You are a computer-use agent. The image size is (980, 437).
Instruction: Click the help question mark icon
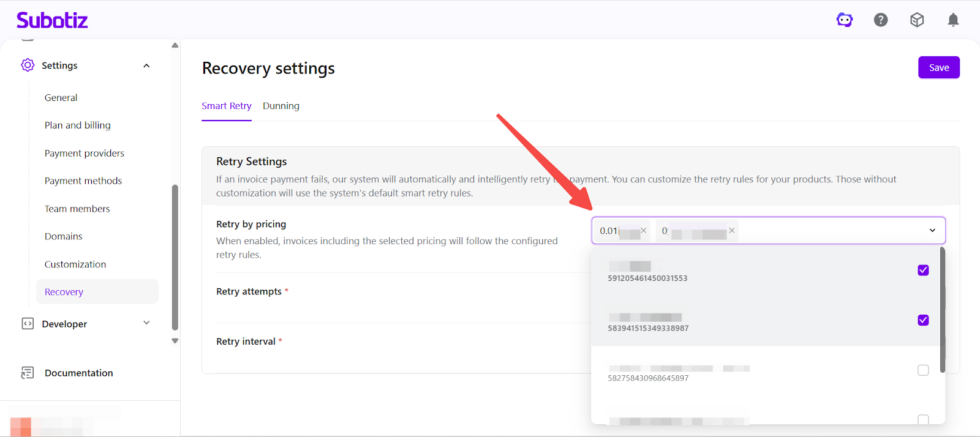click(x=881, y=20)
